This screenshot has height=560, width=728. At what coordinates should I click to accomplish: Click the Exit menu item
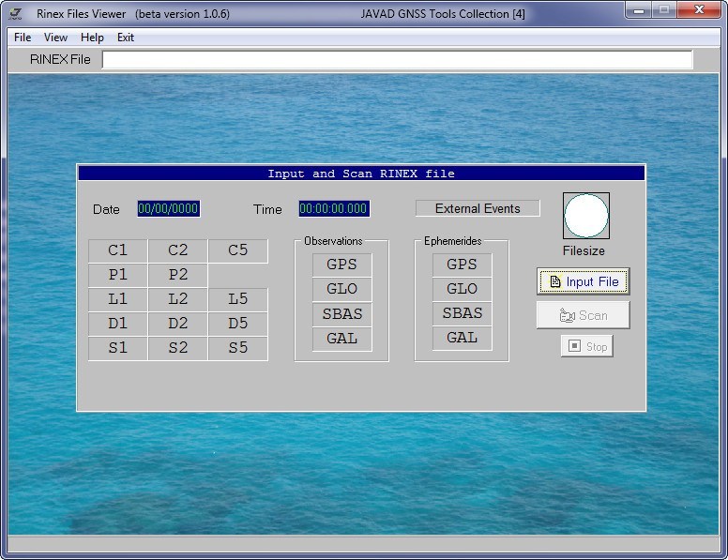(126, 38)
